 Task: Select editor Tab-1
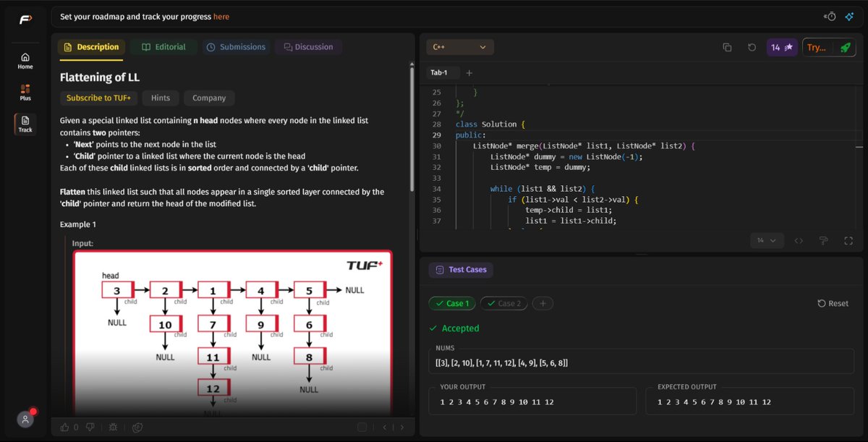(439, 73)
